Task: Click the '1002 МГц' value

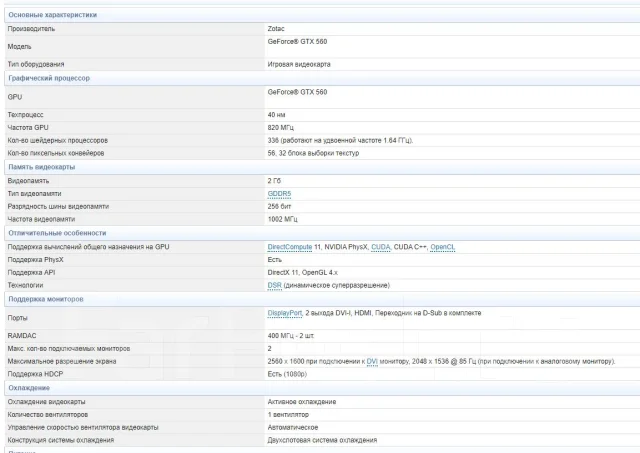Action: (x=282, y=219)
